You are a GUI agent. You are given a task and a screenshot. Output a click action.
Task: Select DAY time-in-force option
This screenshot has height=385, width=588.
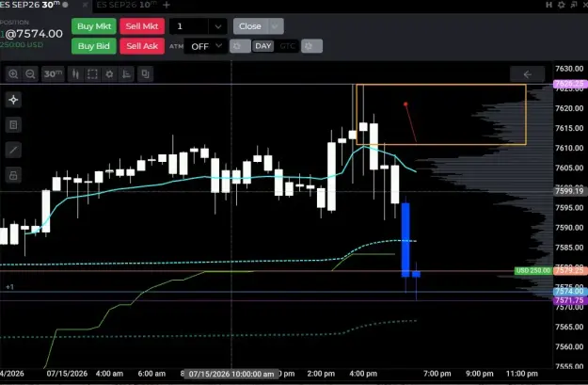click(262, 46)
